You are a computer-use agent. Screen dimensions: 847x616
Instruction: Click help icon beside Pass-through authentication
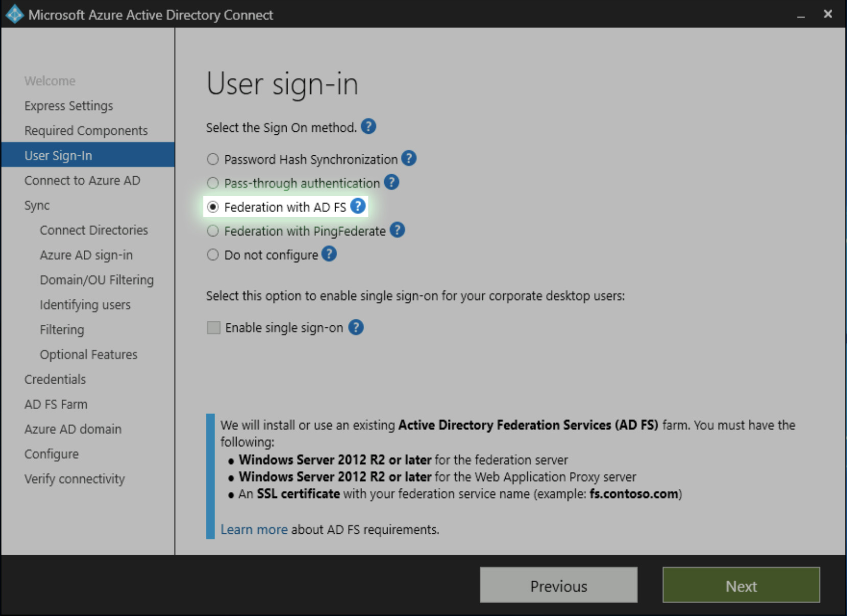click(391, 182)
